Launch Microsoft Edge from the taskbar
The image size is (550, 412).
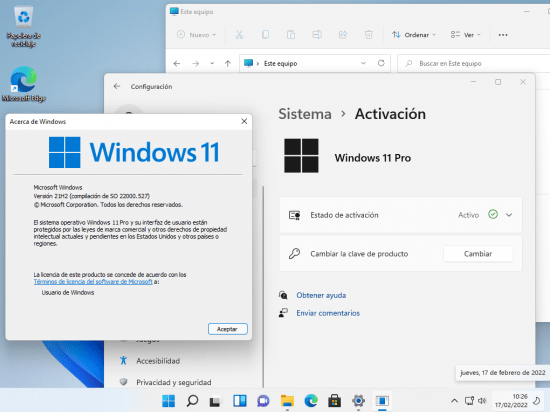point(311,400)
